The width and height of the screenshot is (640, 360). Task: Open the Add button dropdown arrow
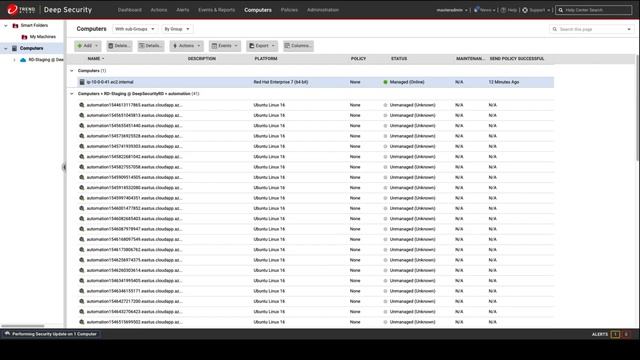(96, 46)
